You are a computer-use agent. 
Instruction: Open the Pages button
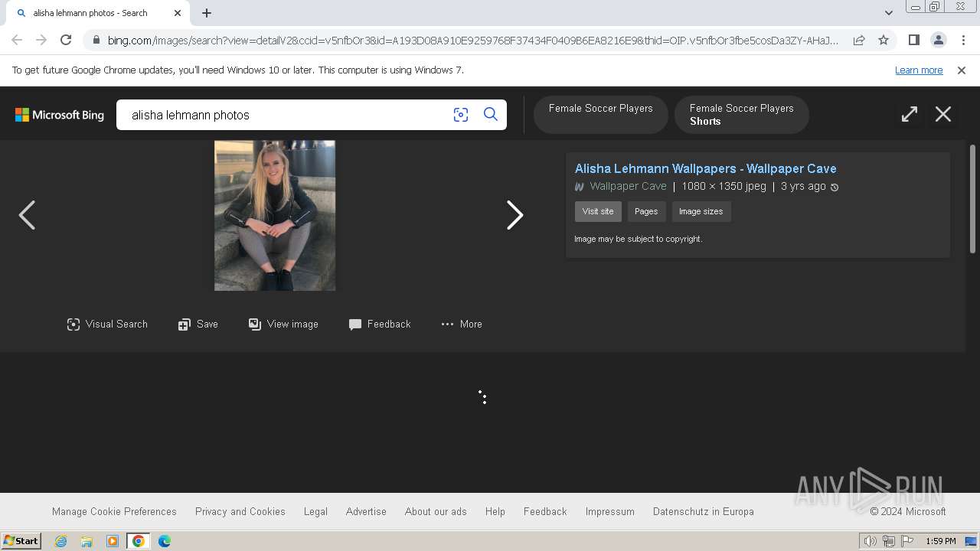[x=646, y=212]
